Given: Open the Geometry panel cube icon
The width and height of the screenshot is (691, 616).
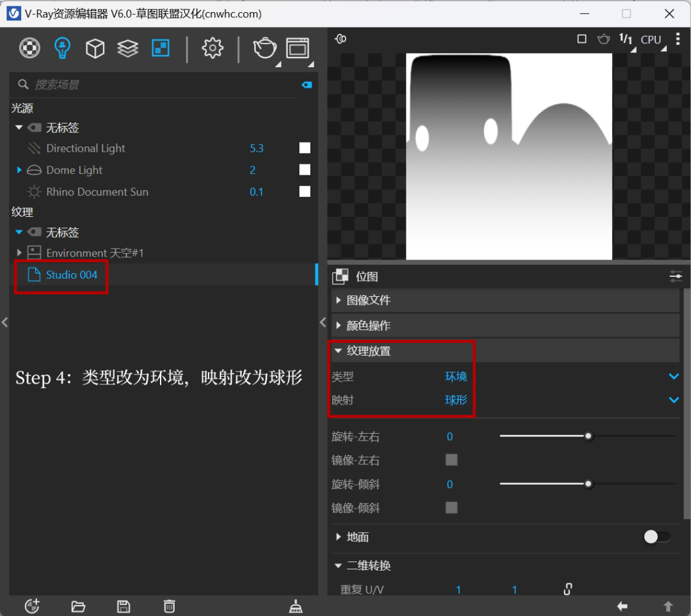Looking at the screenshot, I should coord(95,48).
